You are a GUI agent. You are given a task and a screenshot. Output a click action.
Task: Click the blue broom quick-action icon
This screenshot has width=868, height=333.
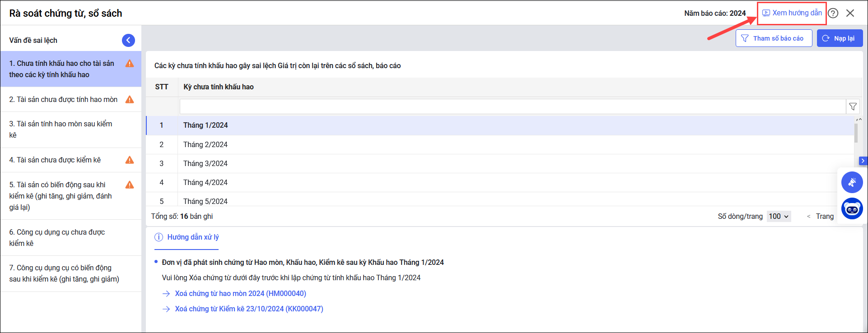[x=852, y=182]
